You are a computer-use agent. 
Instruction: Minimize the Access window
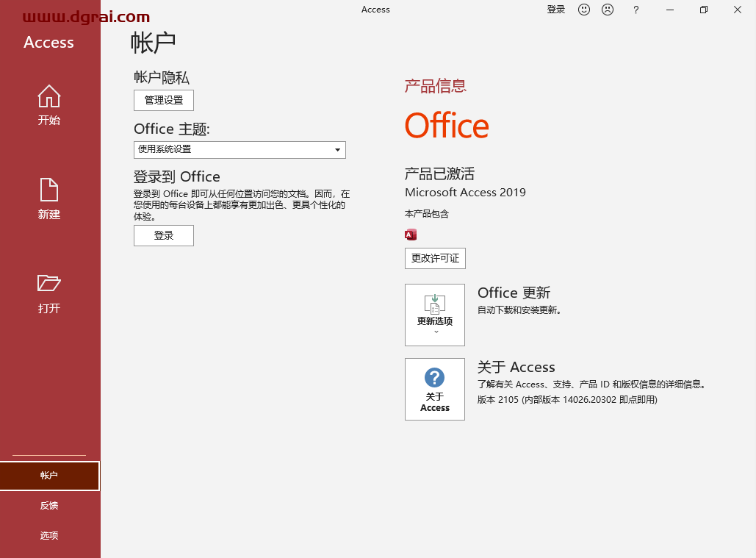tap(670, 10)
